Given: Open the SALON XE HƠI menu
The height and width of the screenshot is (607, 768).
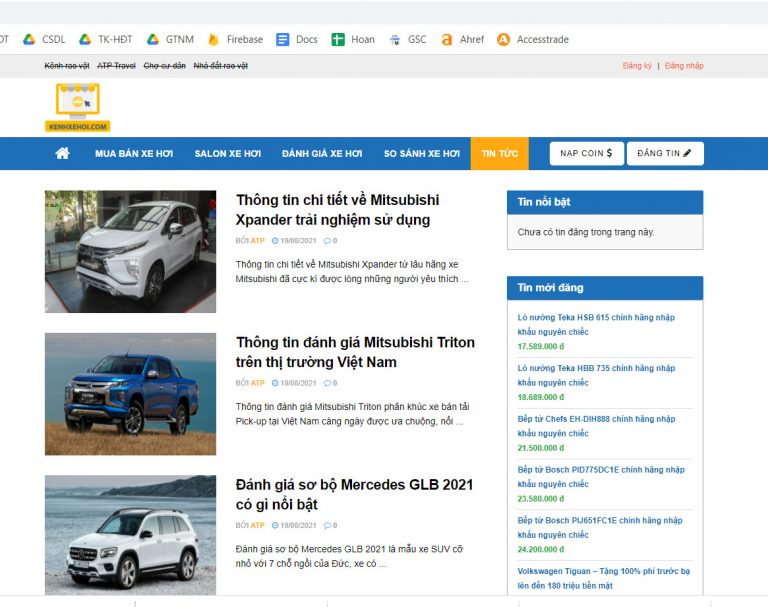Looking at the screenshot, I should coord(228,153).
